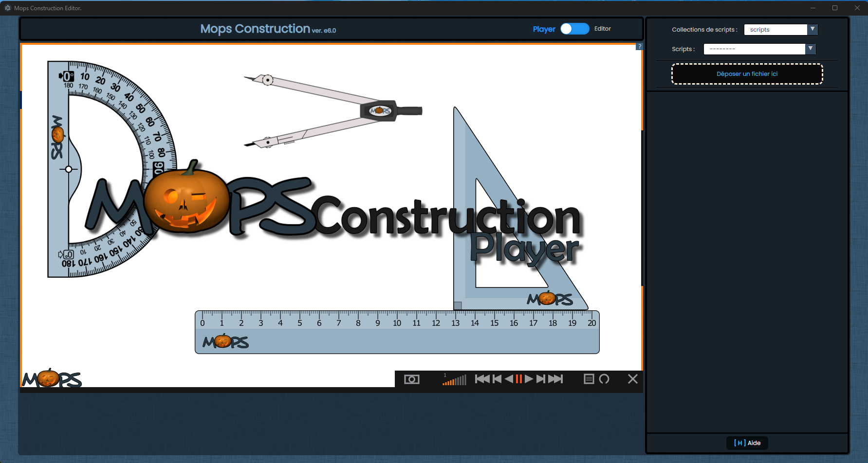Step back to the previous stage
The width and height of the screenshot is (868, 463).
[497, 379]
